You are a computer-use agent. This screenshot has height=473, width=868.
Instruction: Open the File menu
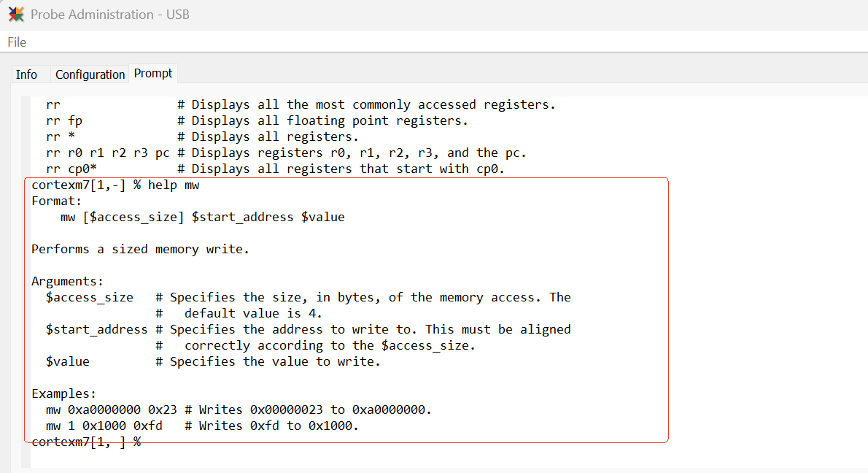pos(17,42)
